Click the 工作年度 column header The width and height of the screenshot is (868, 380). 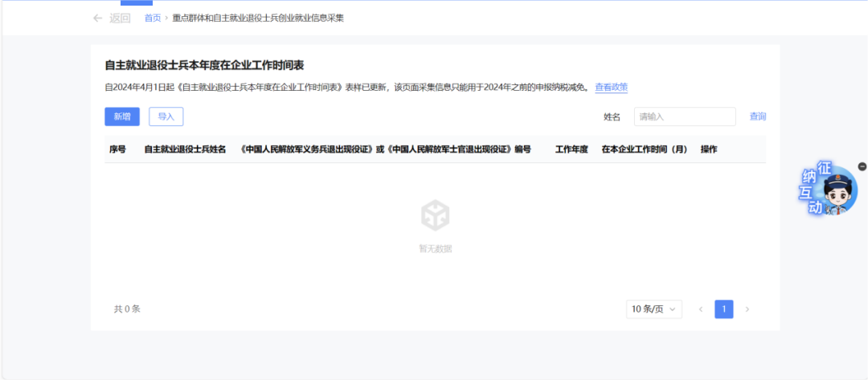[571, 149]
